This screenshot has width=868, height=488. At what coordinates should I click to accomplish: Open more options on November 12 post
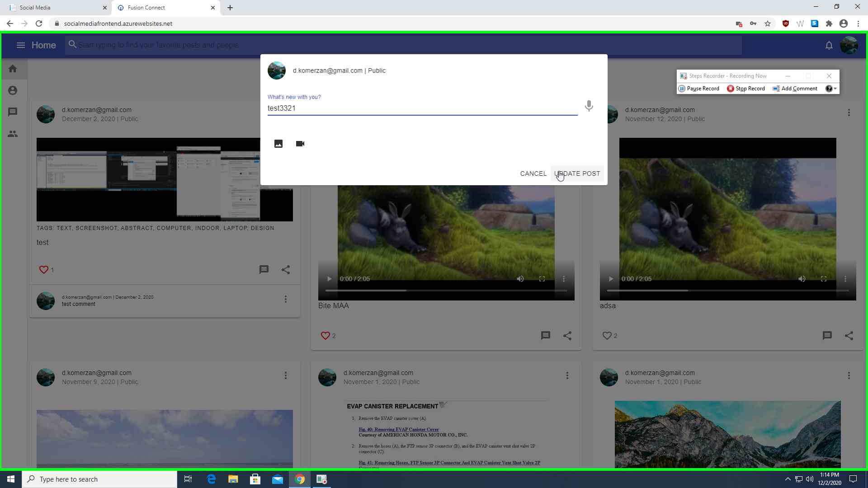tap(849, 113)
